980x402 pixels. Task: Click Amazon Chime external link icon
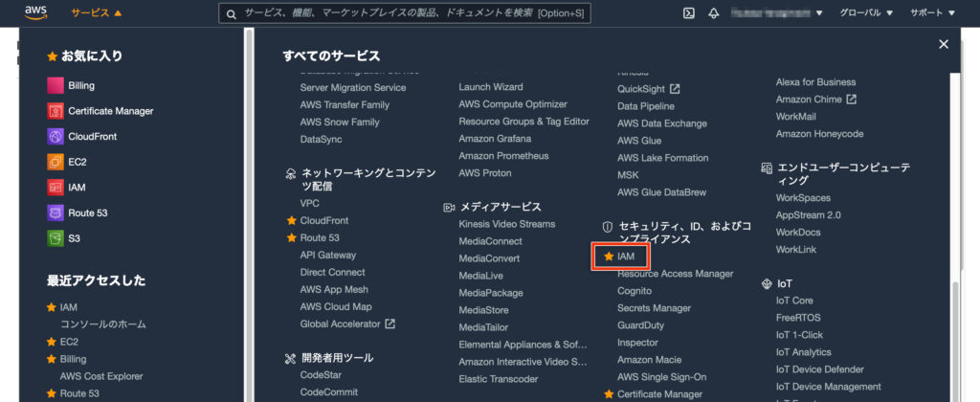pos(851,99)
